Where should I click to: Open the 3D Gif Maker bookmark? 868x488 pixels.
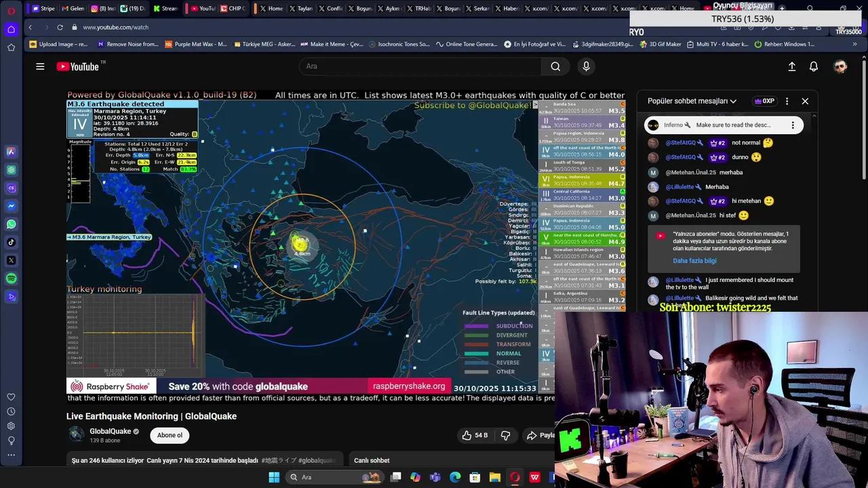tap(660, 44)
